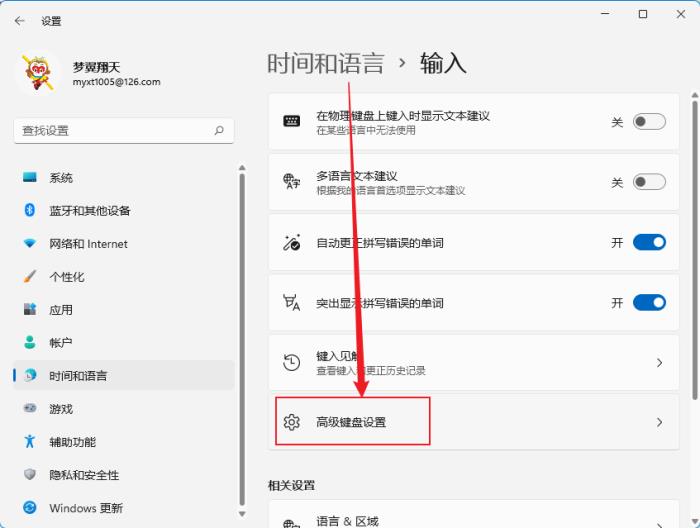This screenshot has width=700, height=528.
Task: Select 隐私和安全性 in sidebar
Action: pyautogui.click(x=84, y=475)
